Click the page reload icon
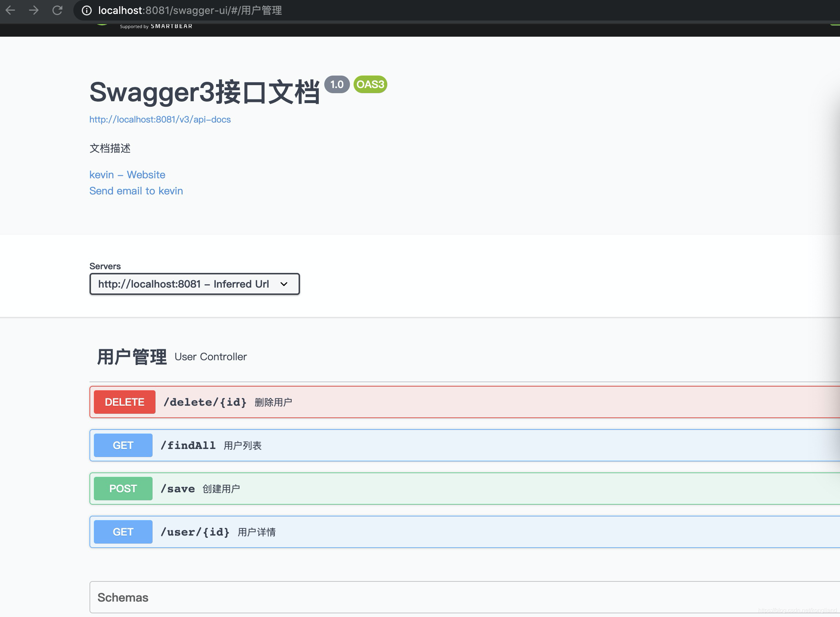Viewport: 840px width, 617px height. tap(58, 11)
